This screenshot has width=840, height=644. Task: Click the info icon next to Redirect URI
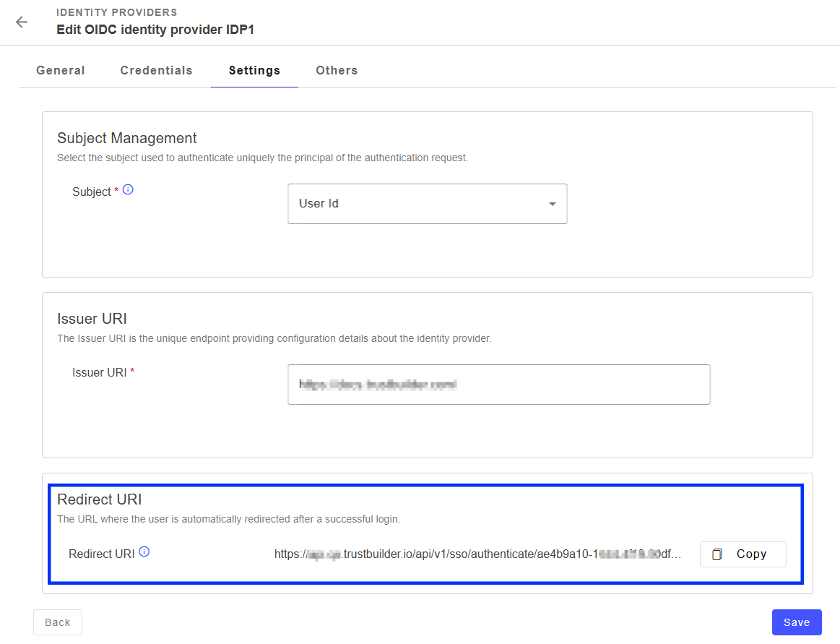144,552
